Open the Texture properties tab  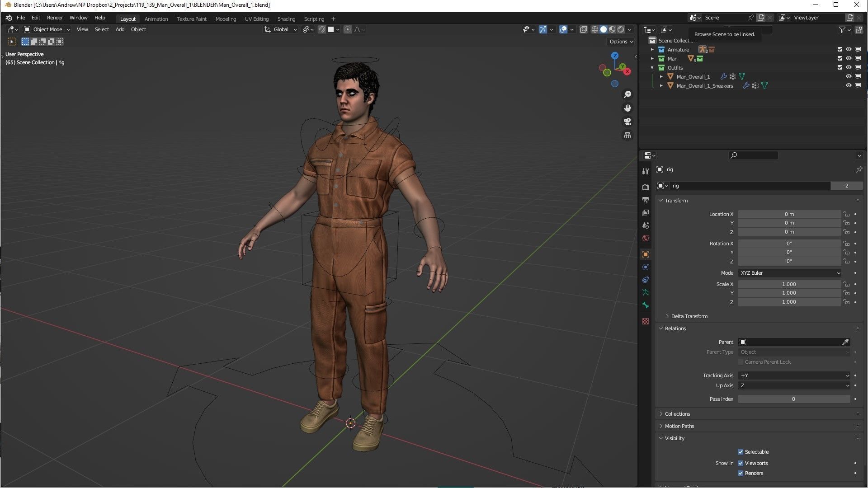646,321
